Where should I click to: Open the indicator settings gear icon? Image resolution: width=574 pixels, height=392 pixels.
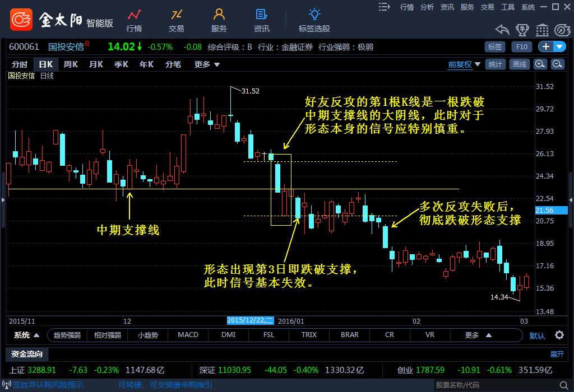[x=559, y=335]
